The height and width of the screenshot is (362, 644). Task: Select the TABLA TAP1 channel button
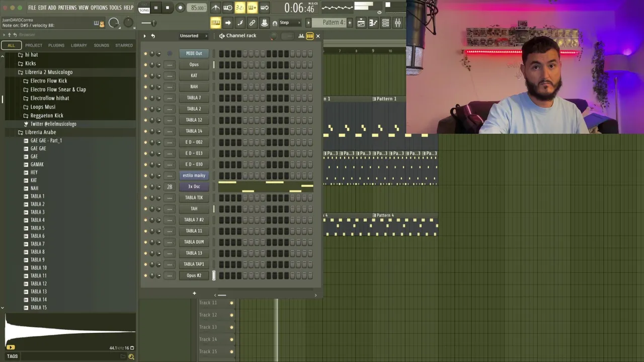point(194,264)
